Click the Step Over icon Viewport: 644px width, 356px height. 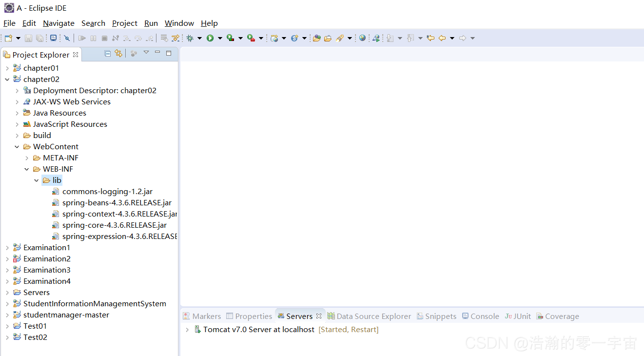click(138, 38)
